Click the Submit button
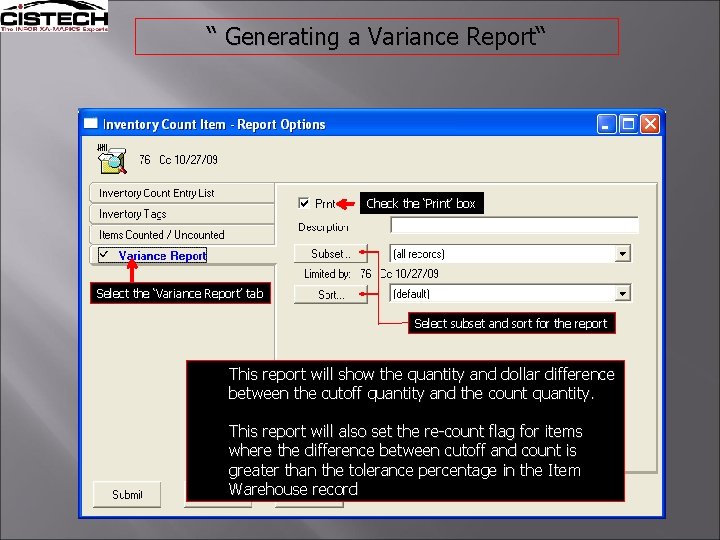Image resolution: width=720 pixels, height=540 pixels. [x=127, y=495]
